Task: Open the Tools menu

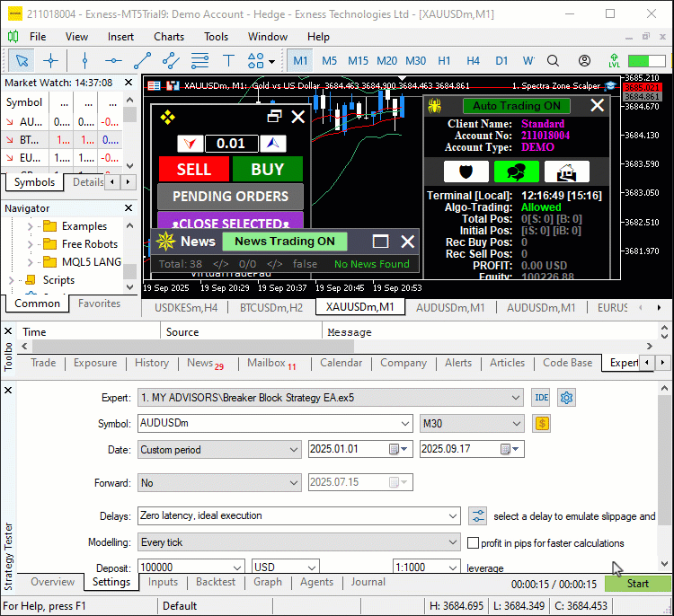Action: [216, 37]
